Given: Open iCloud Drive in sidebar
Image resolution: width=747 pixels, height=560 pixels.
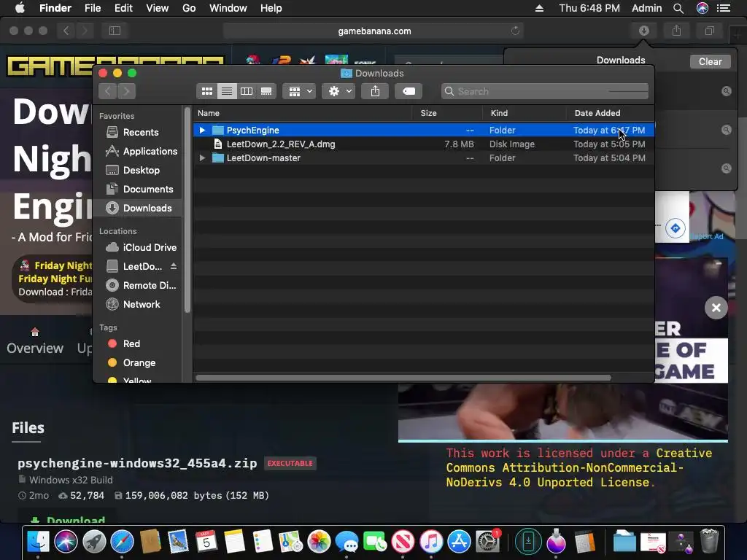Looking at the screenshot, I should click(x=138, y=247).
